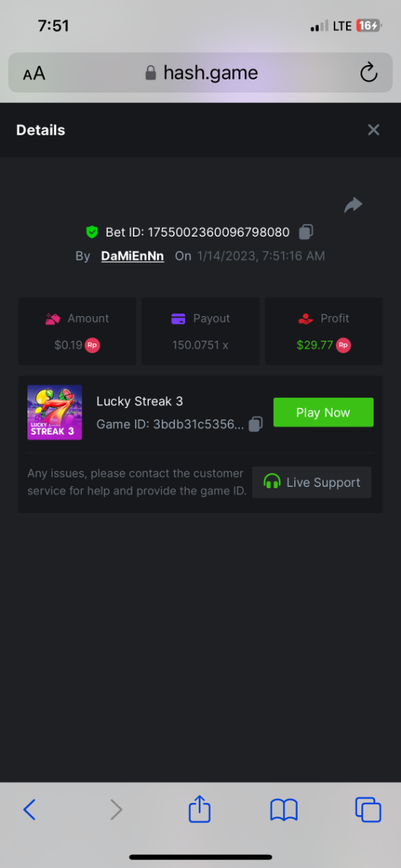Tap the share arrow icon

coord(353,205)
